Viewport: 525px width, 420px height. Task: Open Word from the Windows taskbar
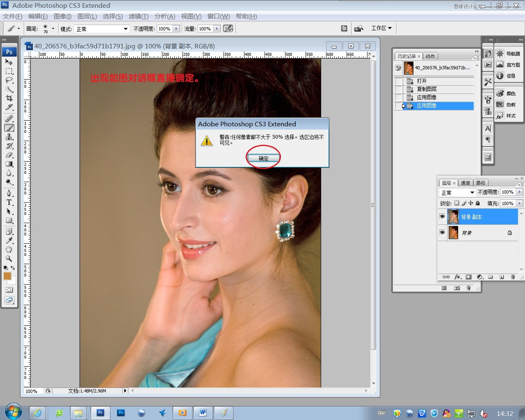[203, 413]
